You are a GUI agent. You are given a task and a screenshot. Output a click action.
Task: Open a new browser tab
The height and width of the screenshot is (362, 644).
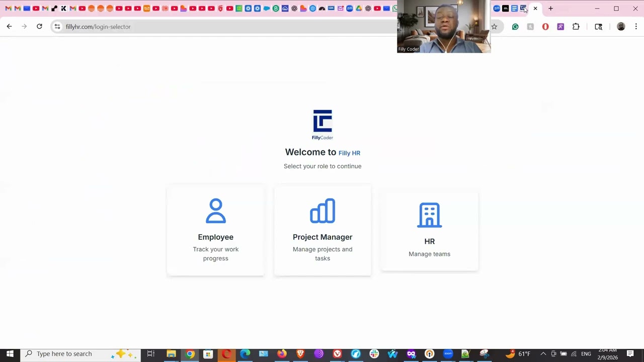coord(550,9)
